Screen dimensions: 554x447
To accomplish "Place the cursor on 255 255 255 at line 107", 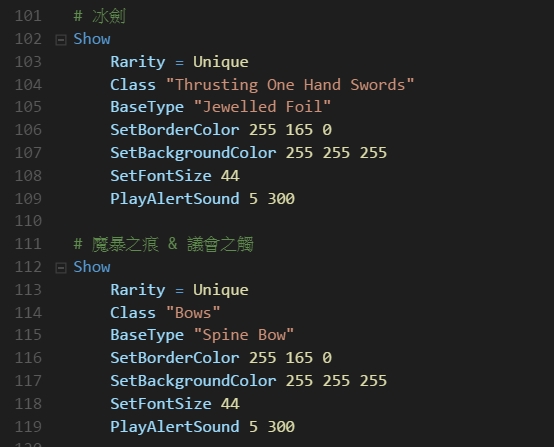I will tap(336, 153).
